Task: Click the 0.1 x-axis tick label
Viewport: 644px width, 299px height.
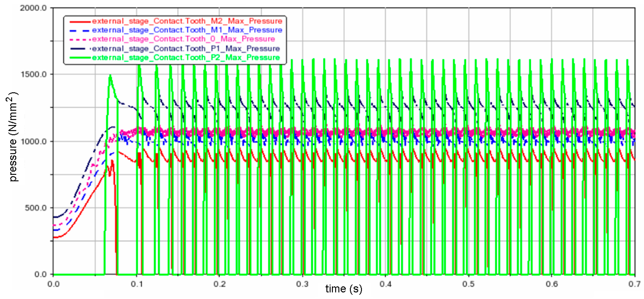Action: tap(137, 284)
